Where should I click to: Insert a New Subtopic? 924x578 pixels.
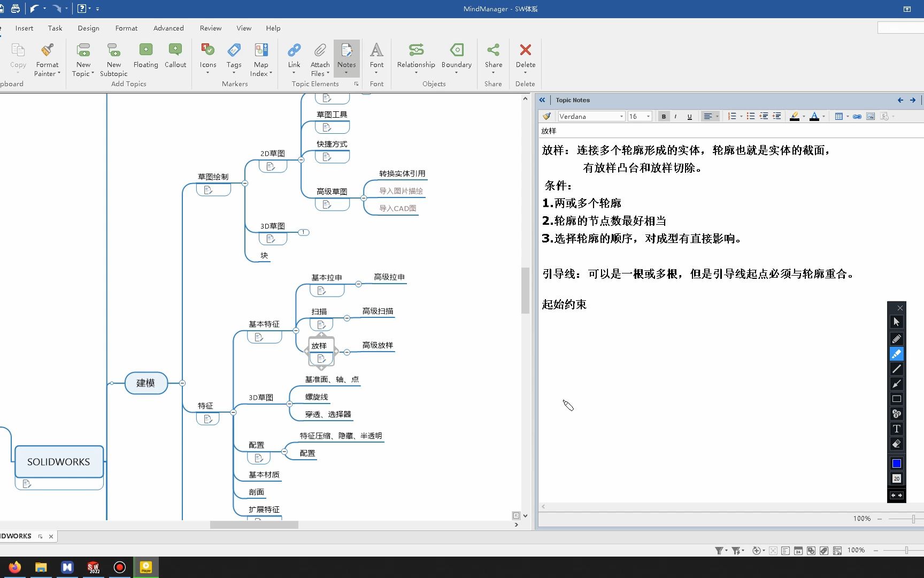[113, 59]
